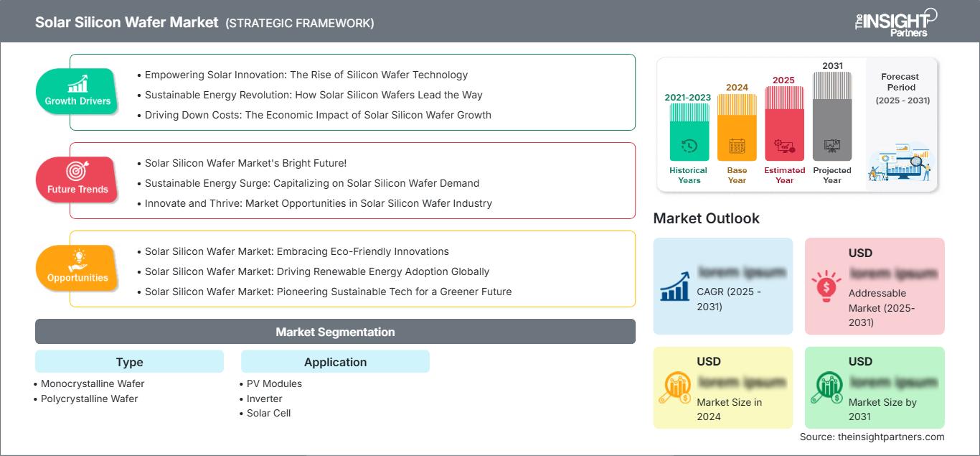980x456 pixels.
Task: Click the (STRATEGIC FRAMEWORK) subtitle
Action: point(300,23)
